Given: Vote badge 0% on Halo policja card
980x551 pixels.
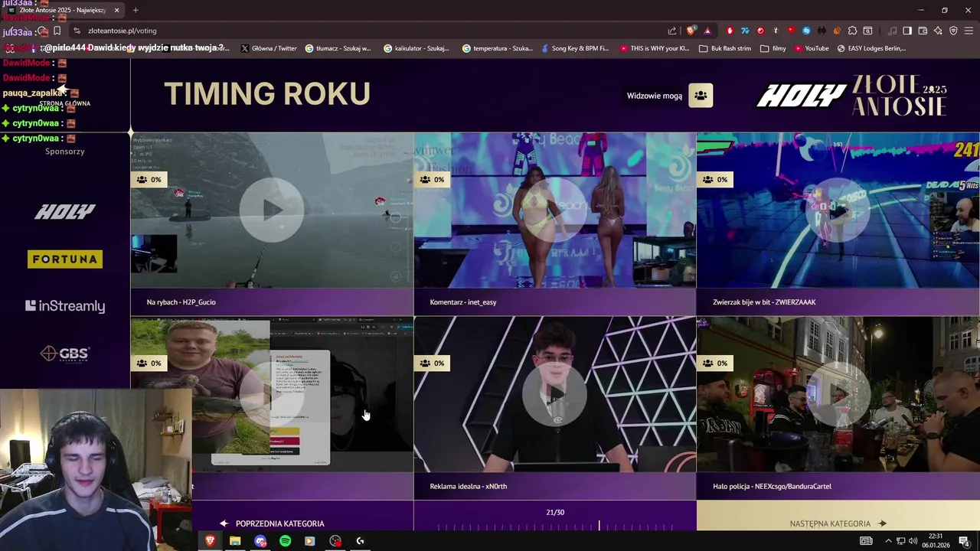Looking at the screenshot, I should click(x=716, y=363).
